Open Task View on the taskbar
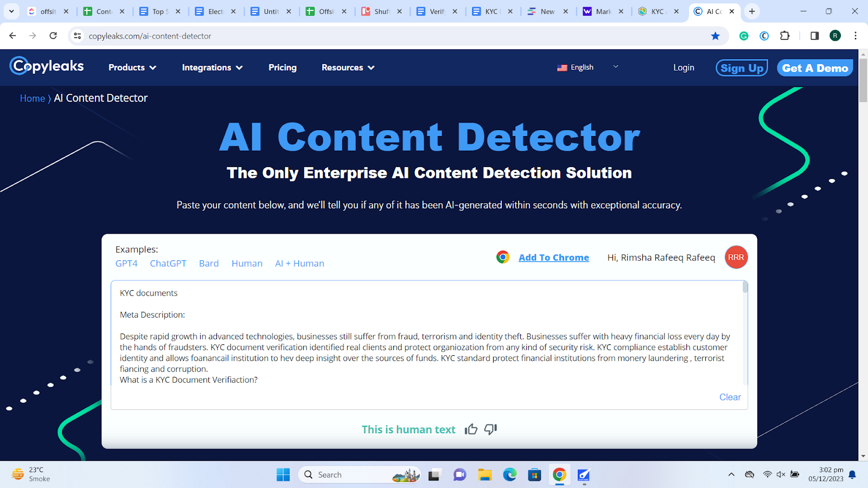Image resolution: width=868 pixels, height=488 pixels. click(x=435, y=474)
